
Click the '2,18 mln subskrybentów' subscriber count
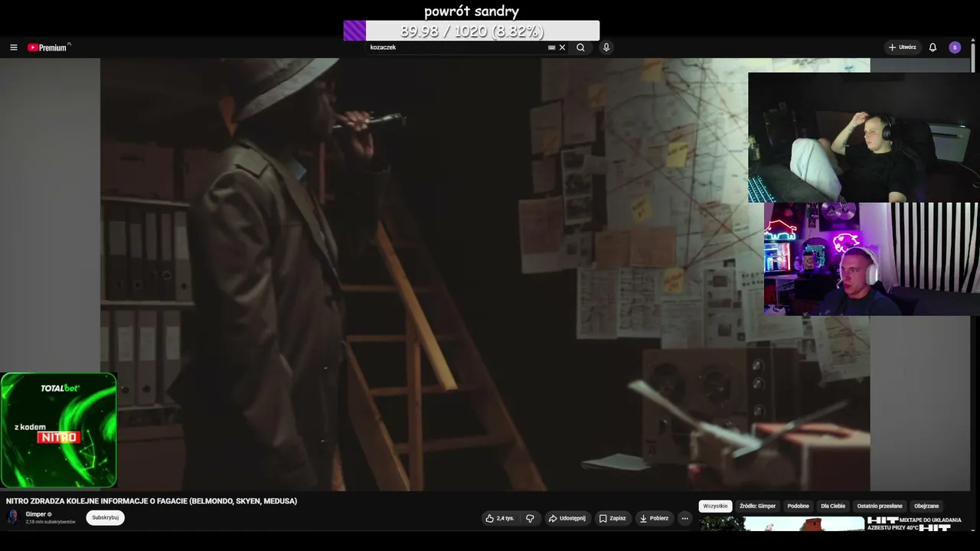coord(51,522)
